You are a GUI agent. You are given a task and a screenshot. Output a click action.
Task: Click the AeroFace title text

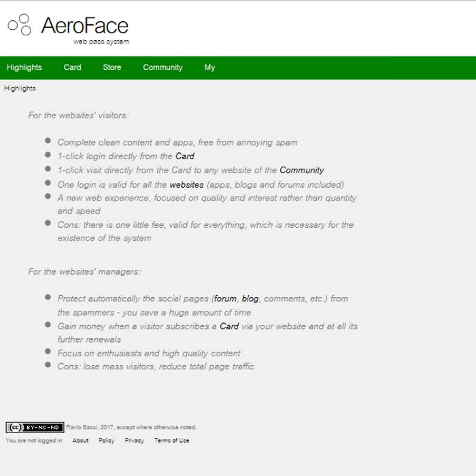[x=85, y=26]
